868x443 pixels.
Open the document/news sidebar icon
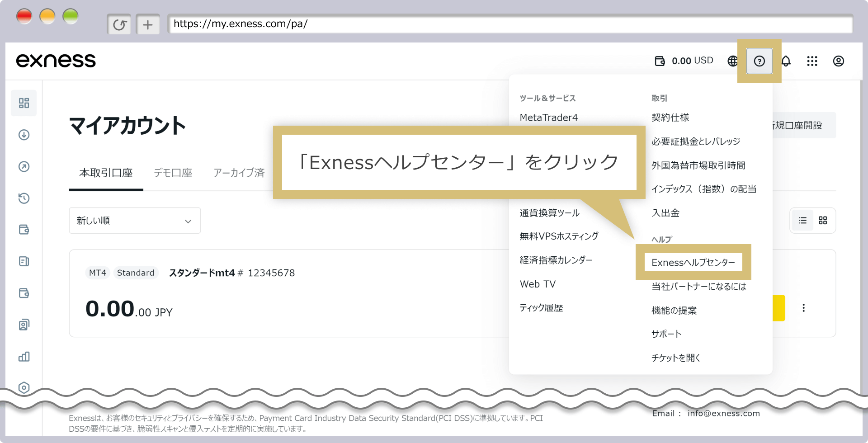coord(24,261)
